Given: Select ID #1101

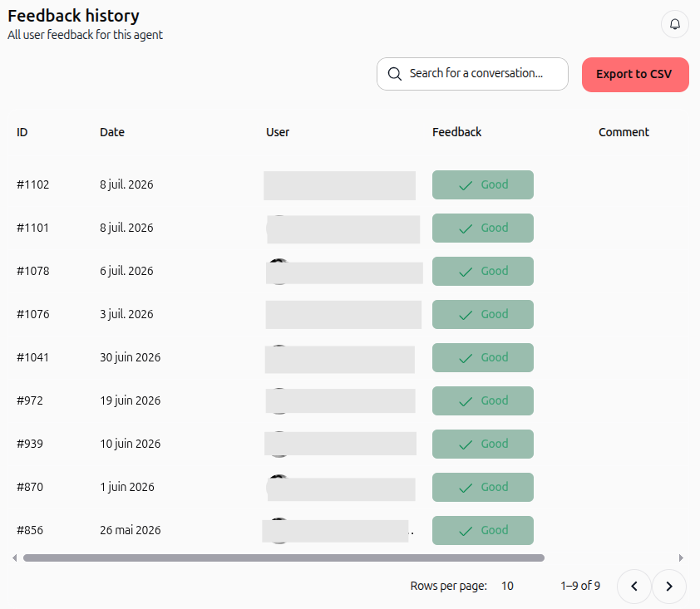Looking at the screenshot, I should point(32,228).
